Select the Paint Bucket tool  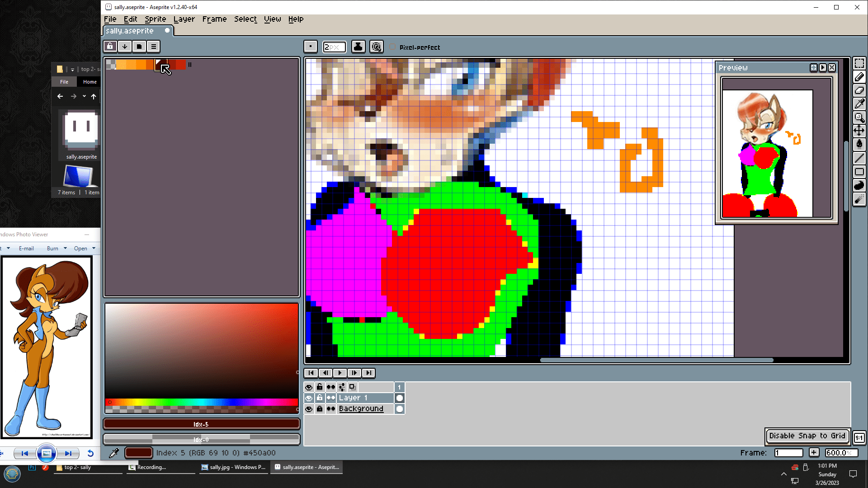click(x=859, y=145)
